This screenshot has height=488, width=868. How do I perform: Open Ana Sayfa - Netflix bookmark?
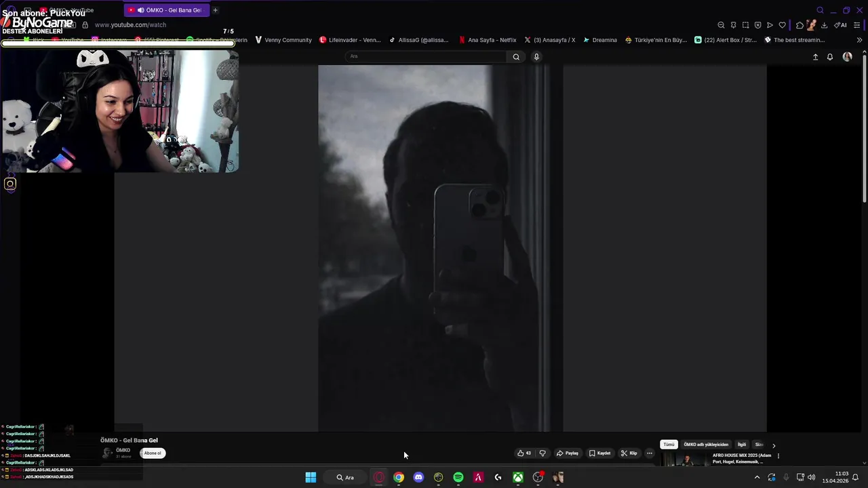(488, 40)
